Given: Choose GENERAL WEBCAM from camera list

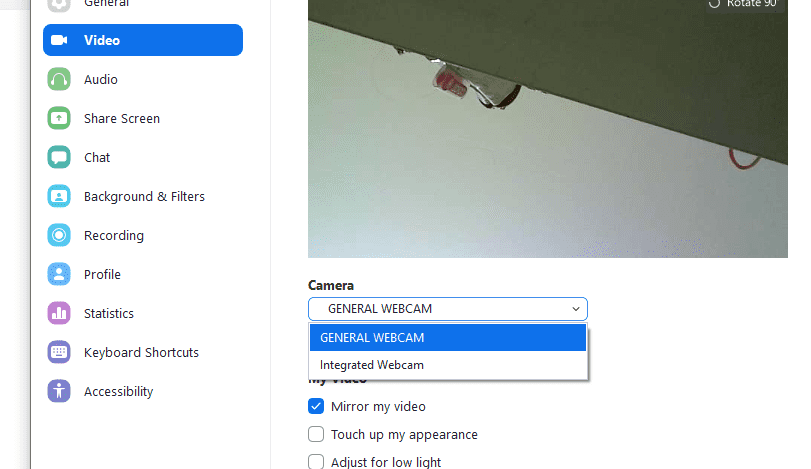Looking at the screenshot, I should point(448,338).
